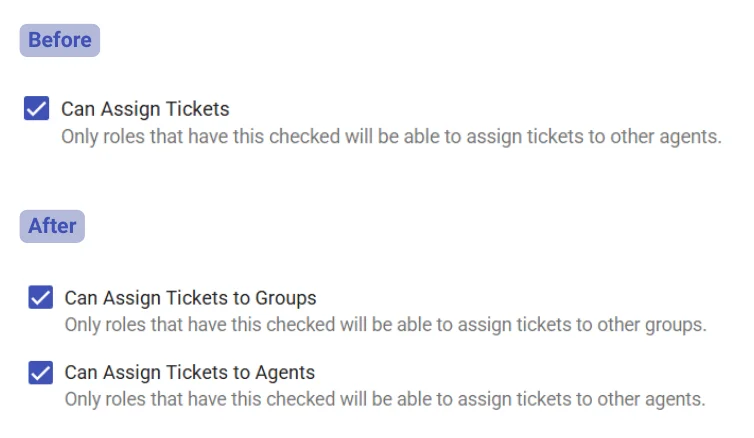Click description under Can Assign Tickets to Agents

[x=385, y=399]
